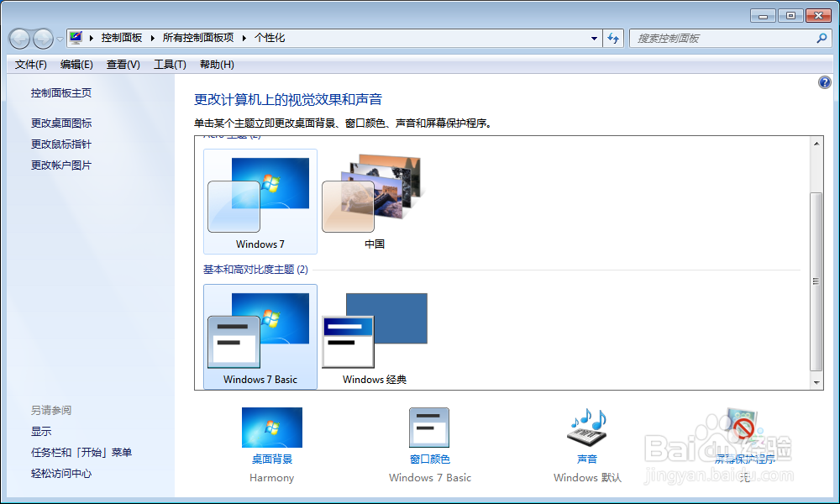Open help via the blue question mark icon
Image resolution: width=840 pixels, height=504 pixels.
point(825,82)
